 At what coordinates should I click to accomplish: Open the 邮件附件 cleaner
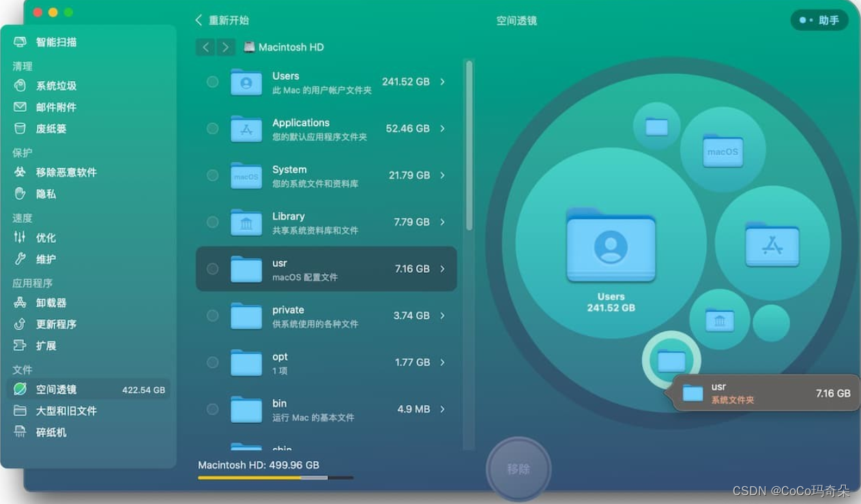click(52, 107)
